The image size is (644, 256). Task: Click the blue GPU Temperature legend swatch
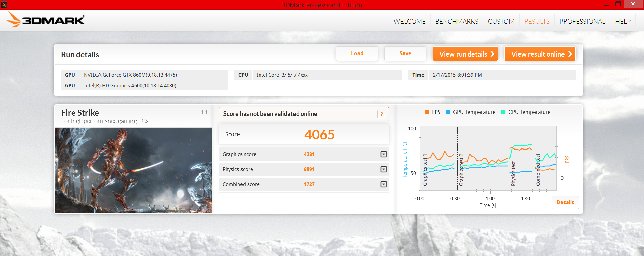(448, 112)
